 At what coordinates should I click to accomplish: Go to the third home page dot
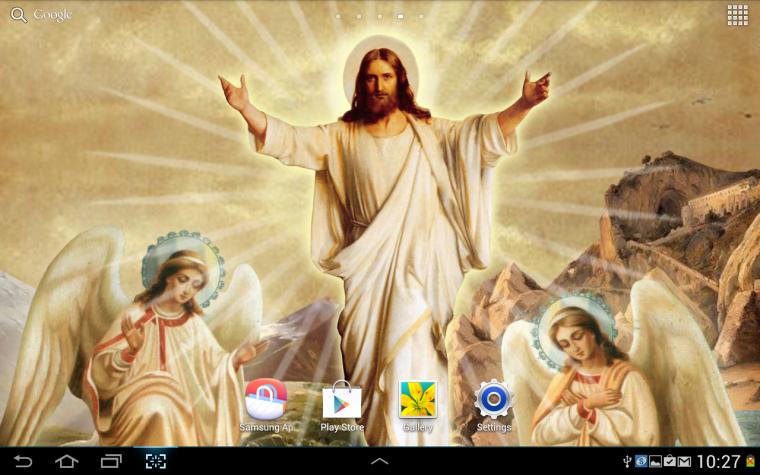pos(380,16)
